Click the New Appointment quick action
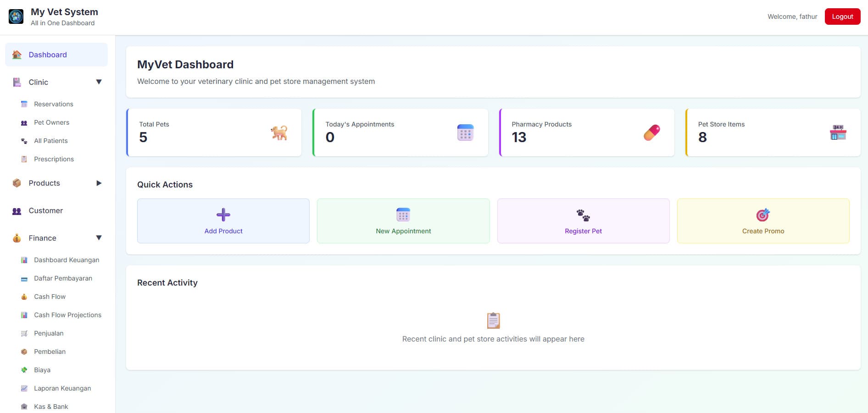 [403, 221]
